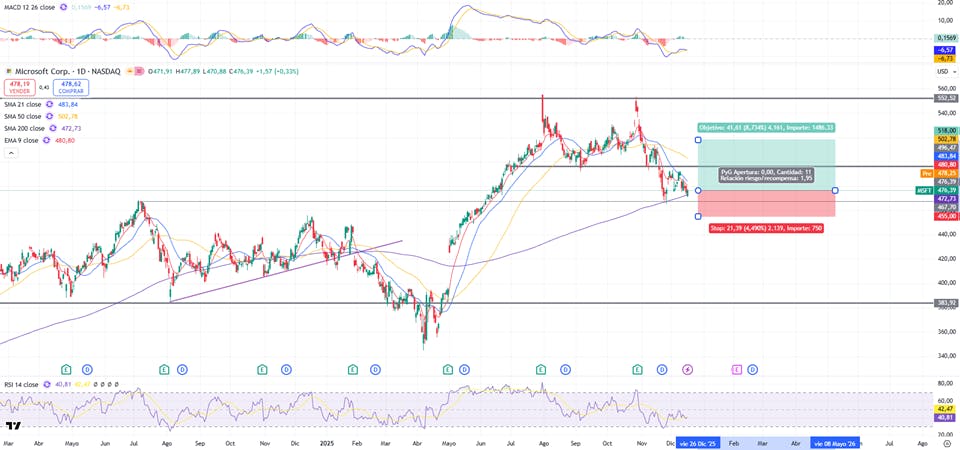This screenshot has height=450, width=960.
Task: Open earnings marker above Nov 2025
Action: (637, 369)
